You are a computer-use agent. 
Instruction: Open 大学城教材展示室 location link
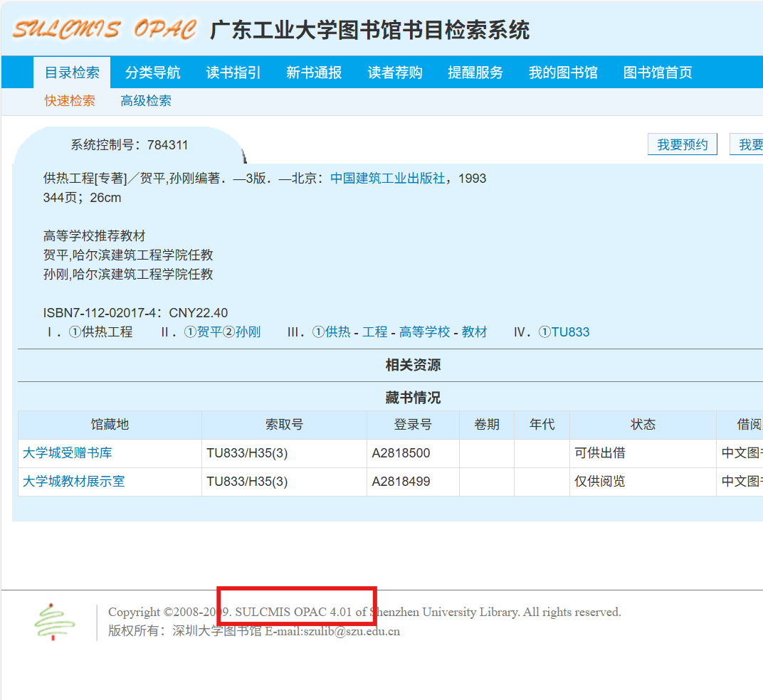[x=73, y=482]
